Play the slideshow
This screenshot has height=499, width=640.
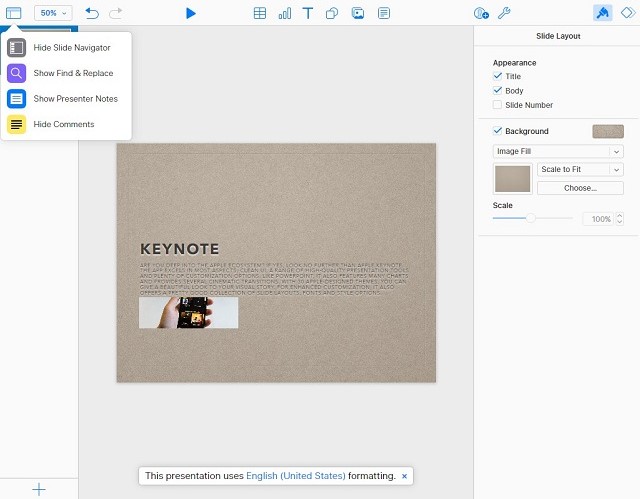click(190, 13)
